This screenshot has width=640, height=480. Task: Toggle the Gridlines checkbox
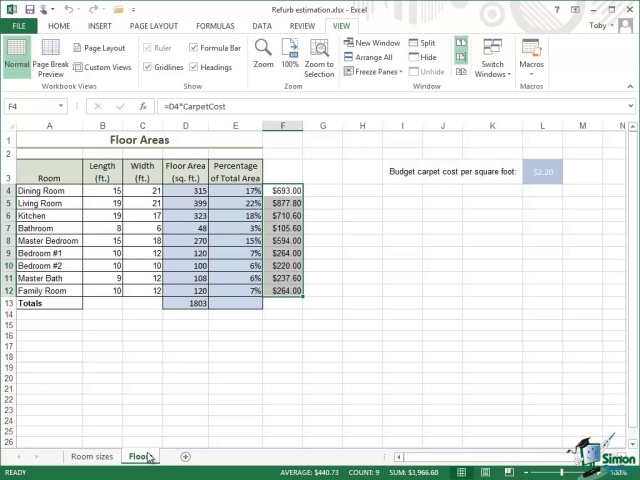coord(148,67)
